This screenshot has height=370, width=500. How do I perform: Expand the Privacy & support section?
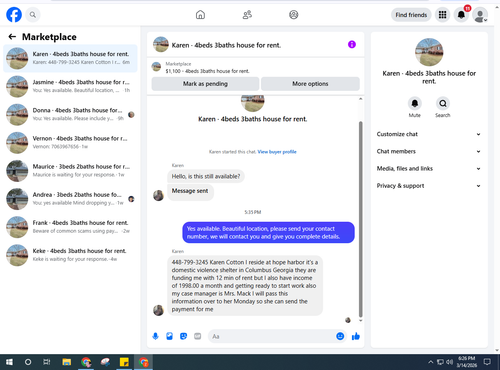click(429, 186)
